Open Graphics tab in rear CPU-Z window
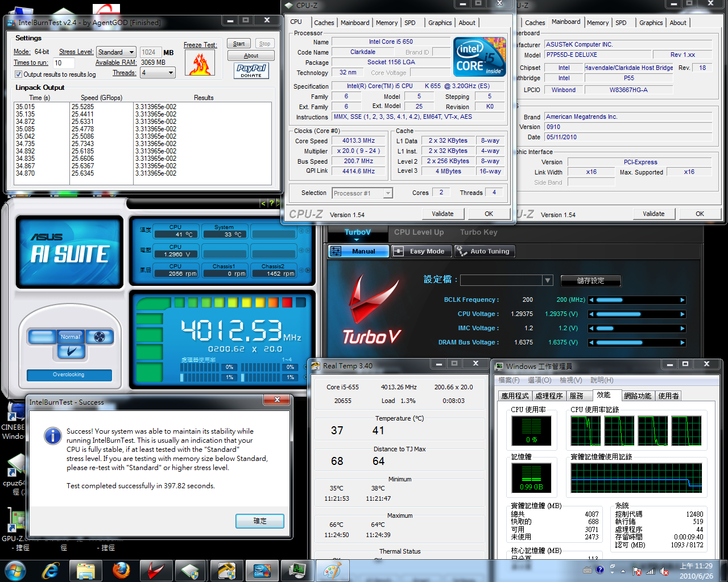Viewport: 728px width, 582px height. coord(651,23)
